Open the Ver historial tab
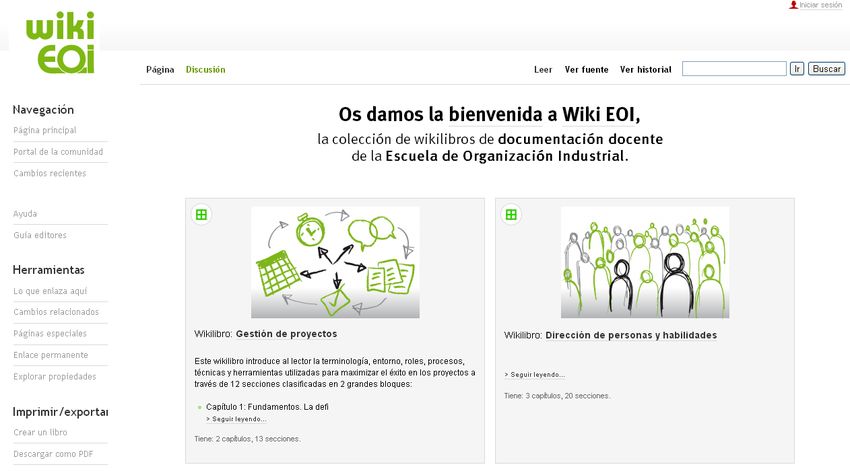 pos(646,69)
